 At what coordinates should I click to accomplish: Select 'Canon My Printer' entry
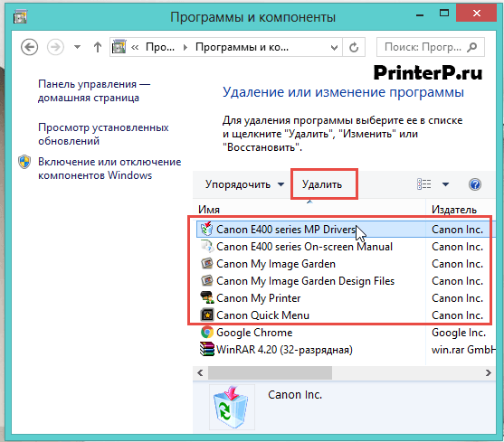tap(258, 298)
